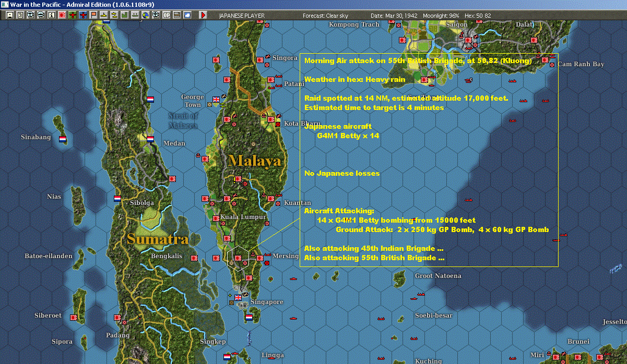Select British flag unit beside George Town

point(217,99)
